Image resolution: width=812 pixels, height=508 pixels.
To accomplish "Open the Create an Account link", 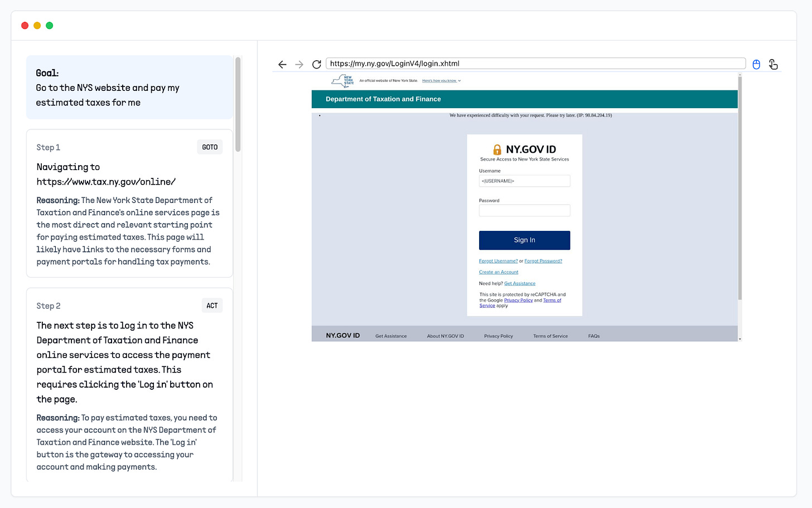I will 499,272.
